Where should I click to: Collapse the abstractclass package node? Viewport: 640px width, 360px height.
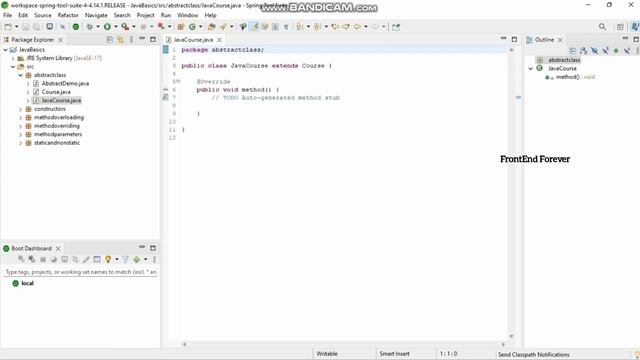(20, 76)
